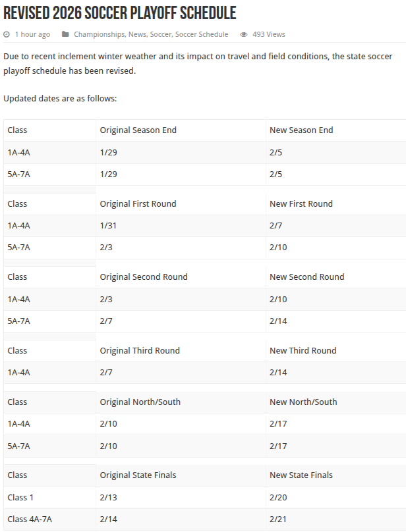Go to the Soccer category

pyautogui.click(x=160, y=34)
